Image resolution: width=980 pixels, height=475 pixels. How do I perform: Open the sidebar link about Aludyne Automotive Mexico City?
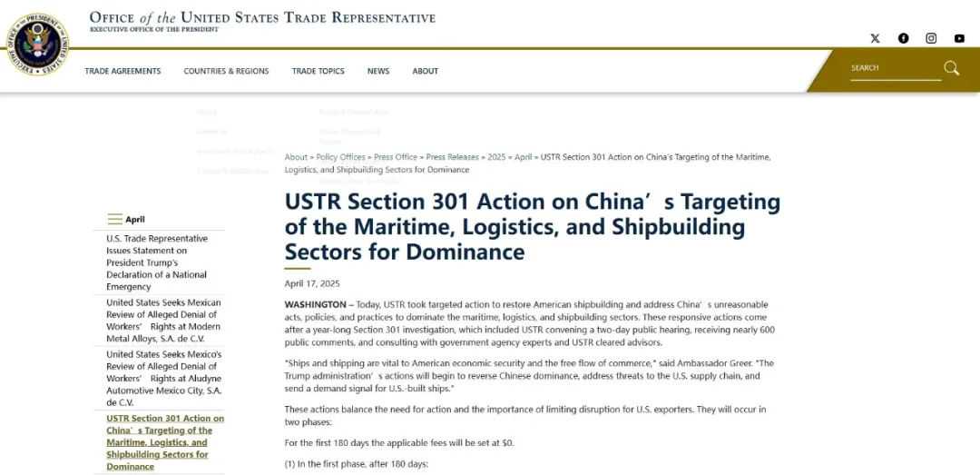(x=163, y=378)
